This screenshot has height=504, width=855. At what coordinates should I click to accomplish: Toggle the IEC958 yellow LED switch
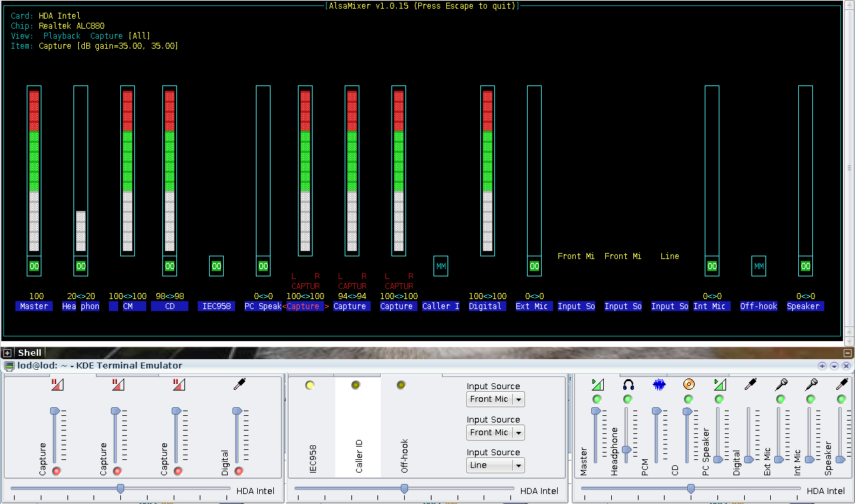pos(310,385)
